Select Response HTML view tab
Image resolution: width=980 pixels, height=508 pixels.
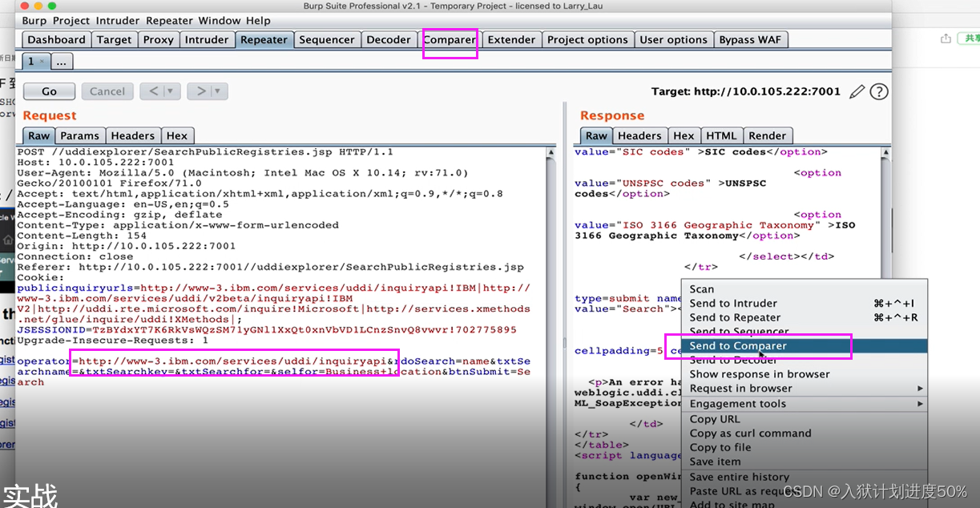point(721,136)
